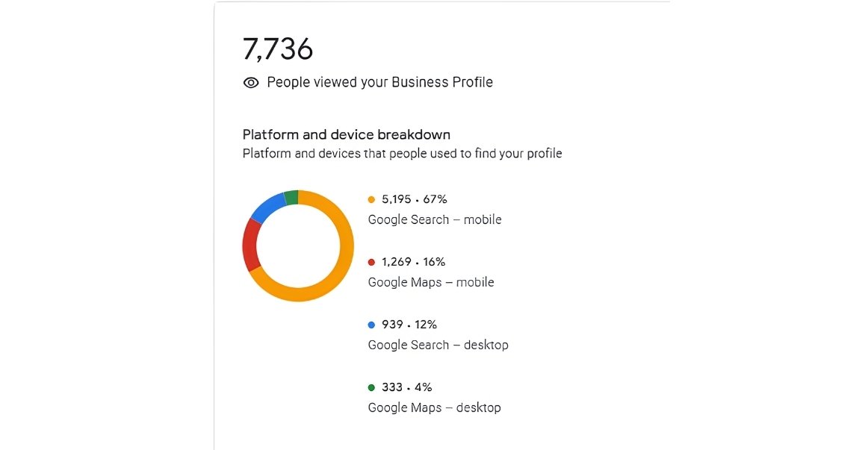This screenshot has height=450, width=868.
Task: Click the eye icon beside profile views
Action: tap(251, 83)
